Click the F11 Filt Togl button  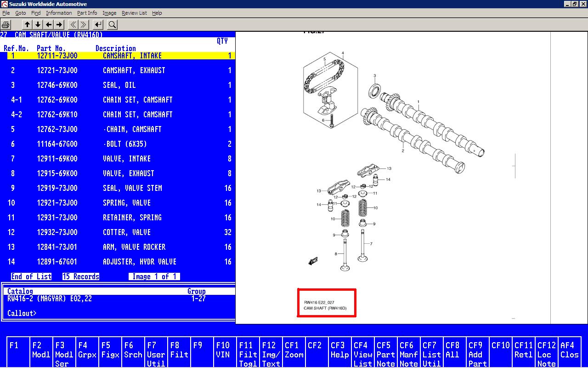pos(249,352)
